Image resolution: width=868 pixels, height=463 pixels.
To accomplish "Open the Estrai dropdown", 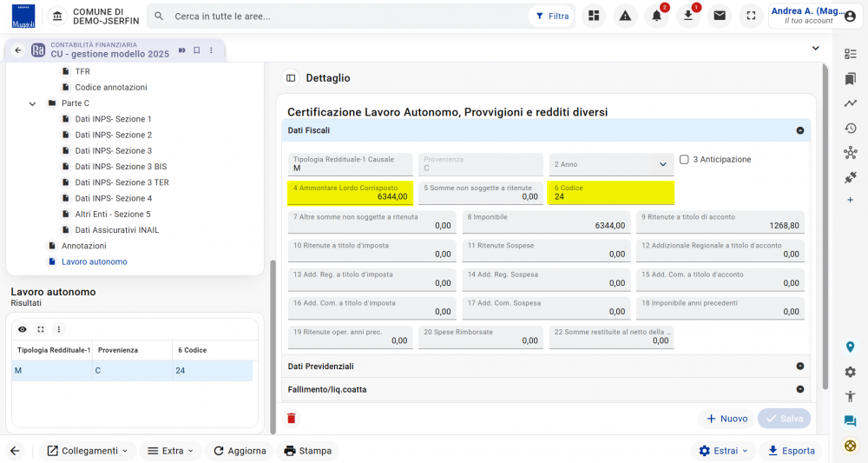I will point(724,451).
